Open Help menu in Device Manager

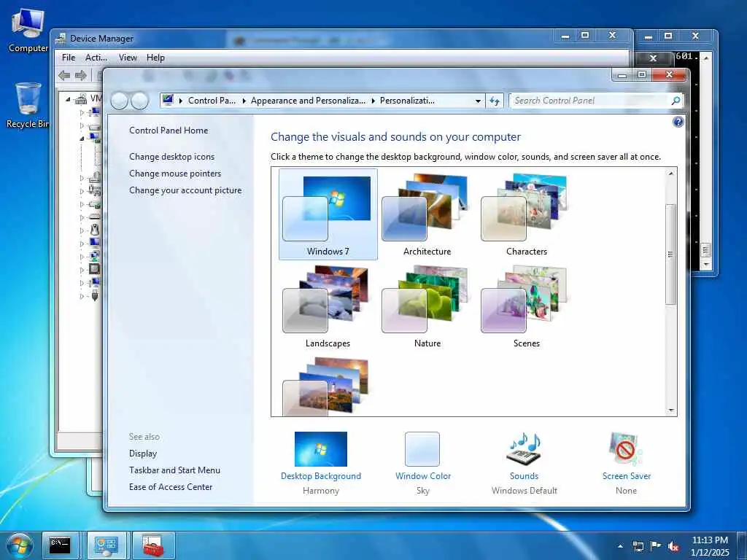coord(155,58)
